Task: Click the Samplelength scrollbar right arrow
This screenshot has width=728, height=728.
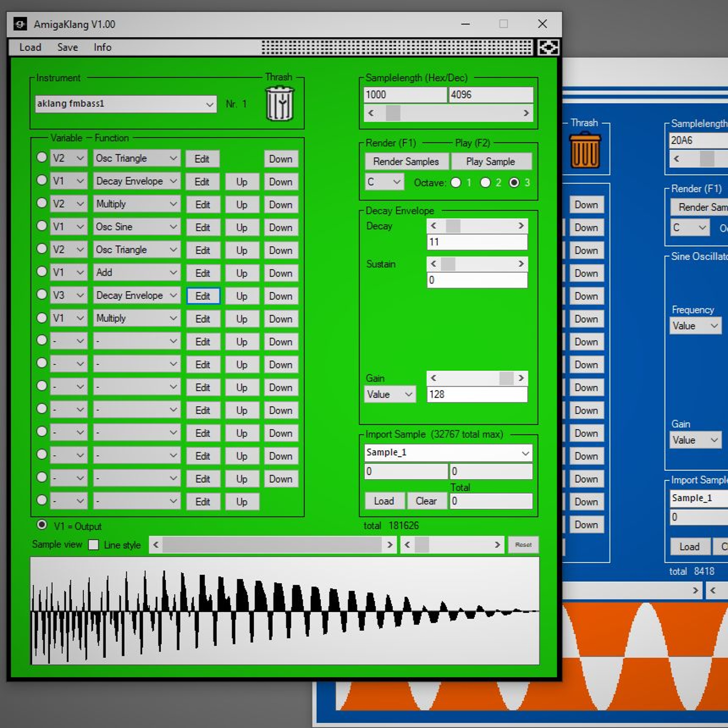Action: (526, 113)
